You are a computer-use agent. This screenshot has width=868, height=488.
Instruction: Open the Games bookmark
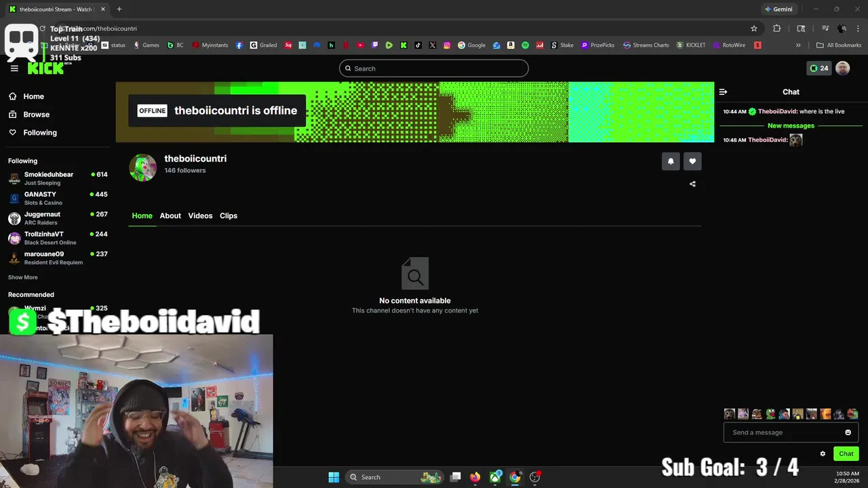pyautogui.click(x=146, y=45)
